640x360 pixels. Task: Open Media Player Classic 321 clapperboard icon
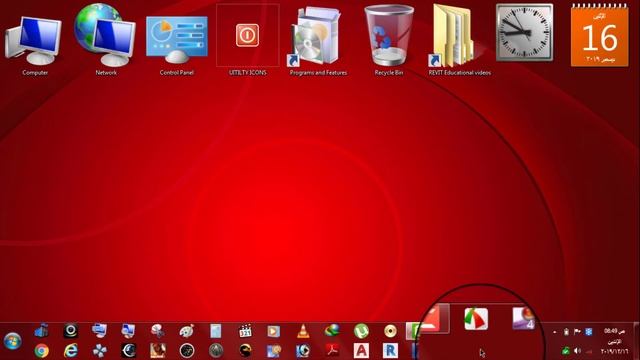tap(245, 331)
